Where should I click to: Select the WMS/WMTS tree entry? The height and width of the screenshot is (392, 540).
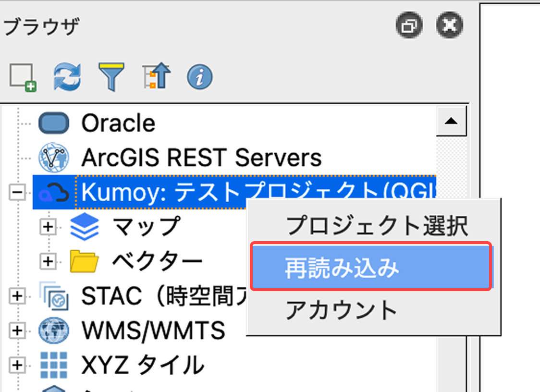point(154,331)
